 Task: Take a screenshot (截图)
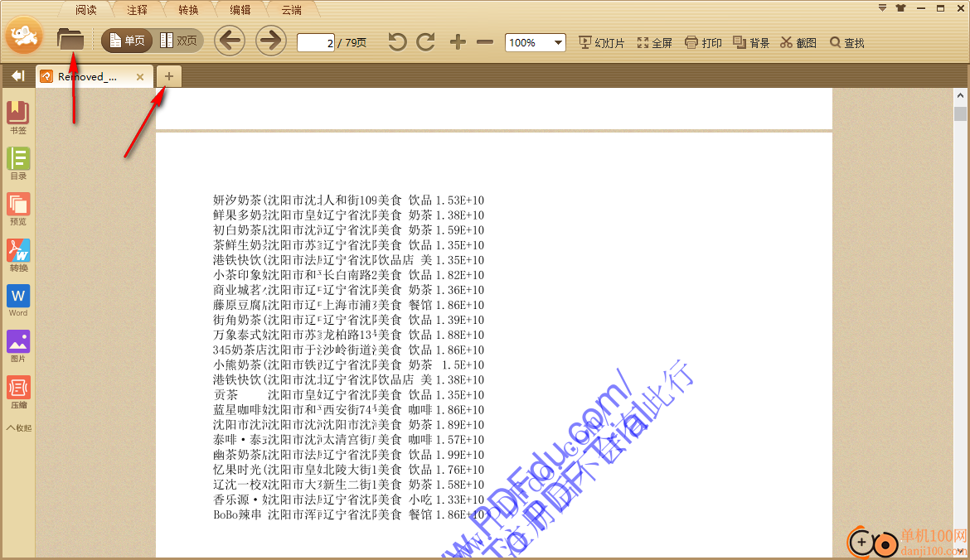tap(798, 42)
